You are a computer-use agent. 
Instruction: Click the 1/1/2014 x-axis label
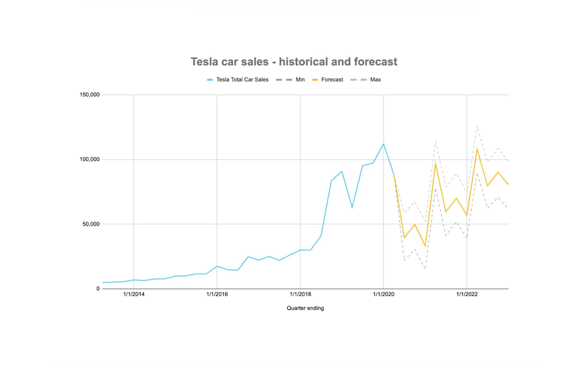[x=134, y=294]
